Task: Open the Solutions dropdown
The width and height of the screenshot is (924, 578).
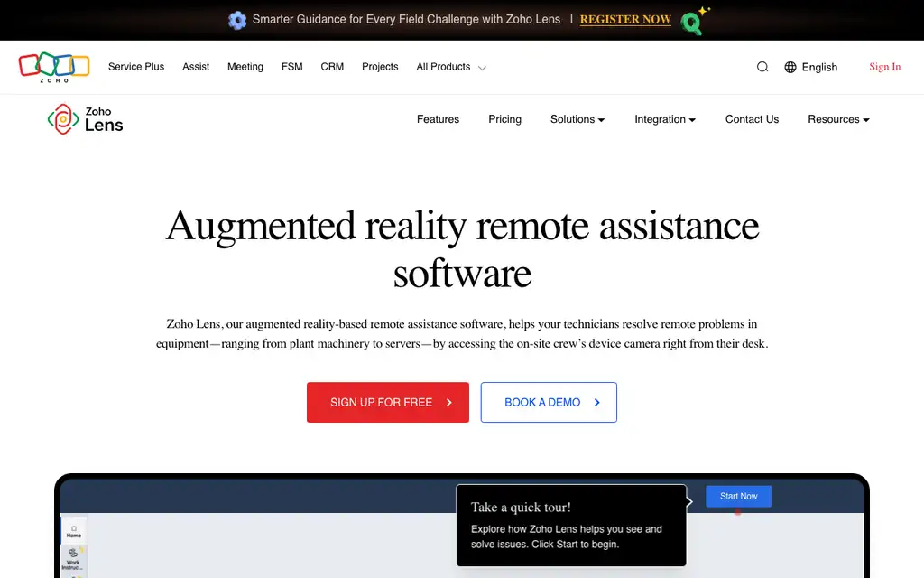Action: pos(577,119)
